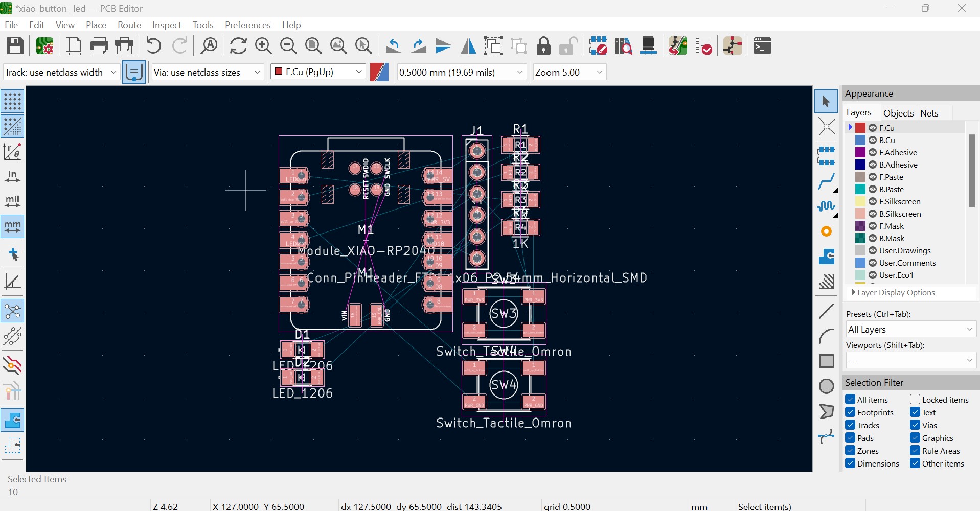Select the Draw Line tool
Screen dimensions: 980x511
(826, 311)
